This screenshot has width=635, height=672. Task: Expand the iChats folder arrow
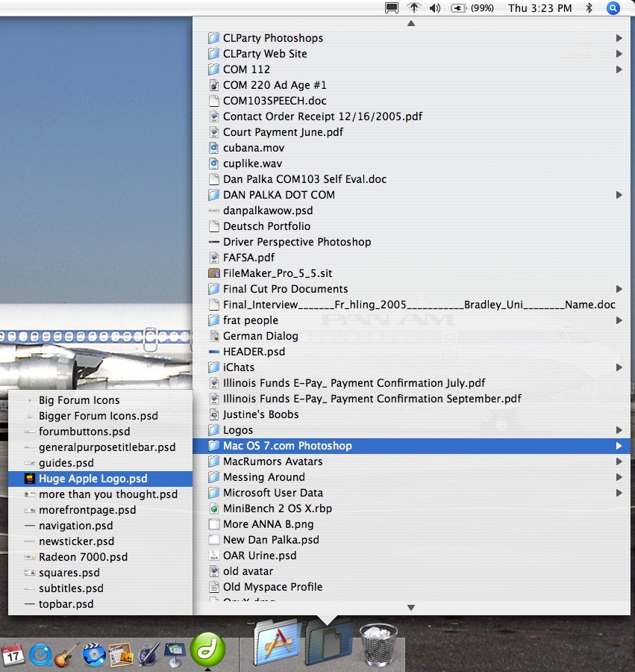(x=619, y=367)
